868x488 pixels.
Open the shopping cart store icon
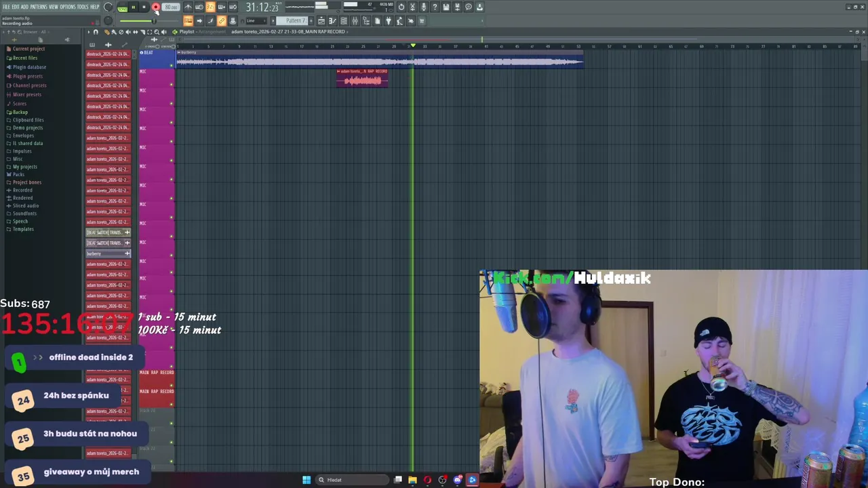click(x=422, y=21)
